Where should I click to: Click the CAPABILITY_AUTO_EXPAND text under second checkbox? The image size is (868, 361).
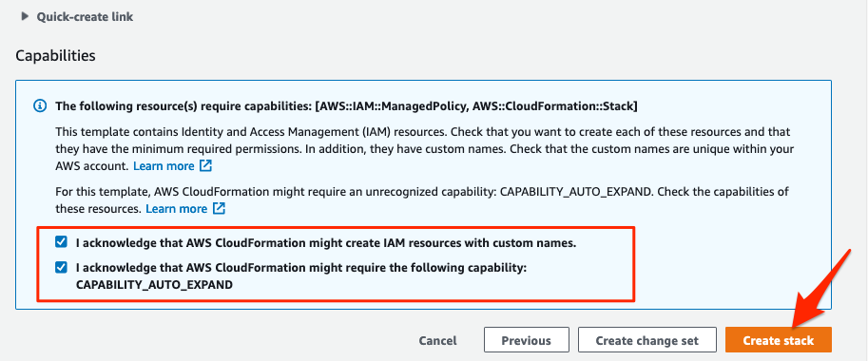pos(154,285)
